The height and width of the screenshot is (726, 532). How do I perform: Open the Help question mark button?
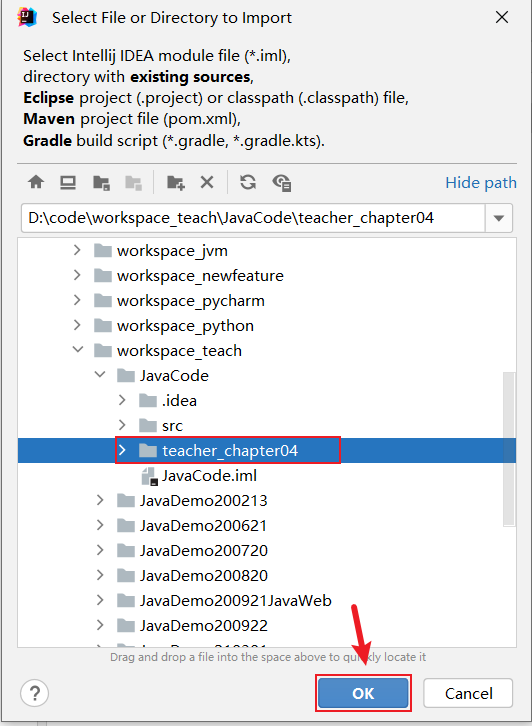(x=34, y=693)
